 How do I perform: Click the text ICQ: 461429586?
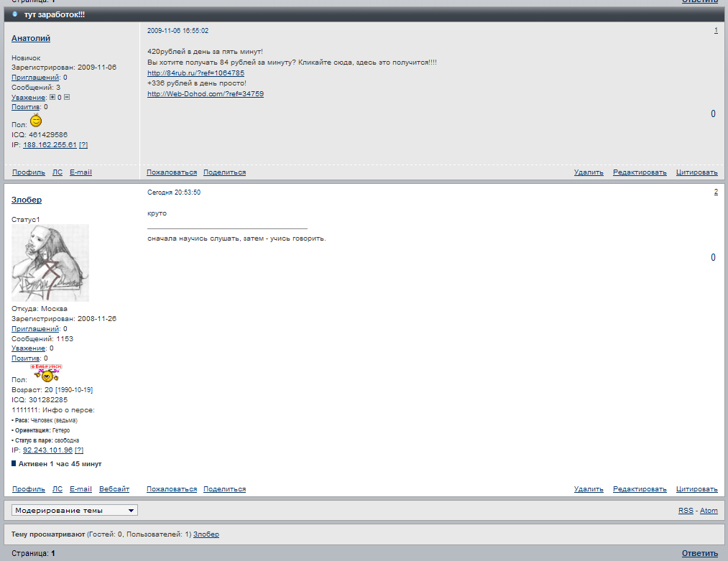pyautogui.click(x=40, y=134)
